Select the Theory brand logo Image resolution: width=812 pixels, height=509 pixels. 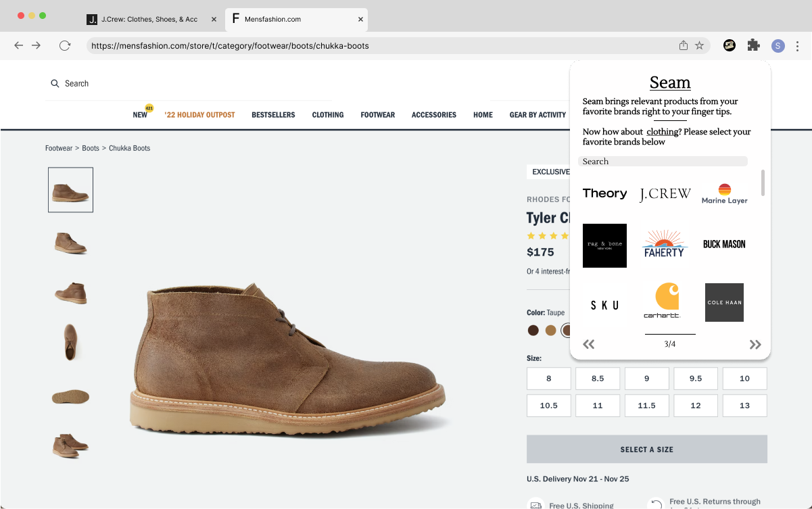(604, 193)
